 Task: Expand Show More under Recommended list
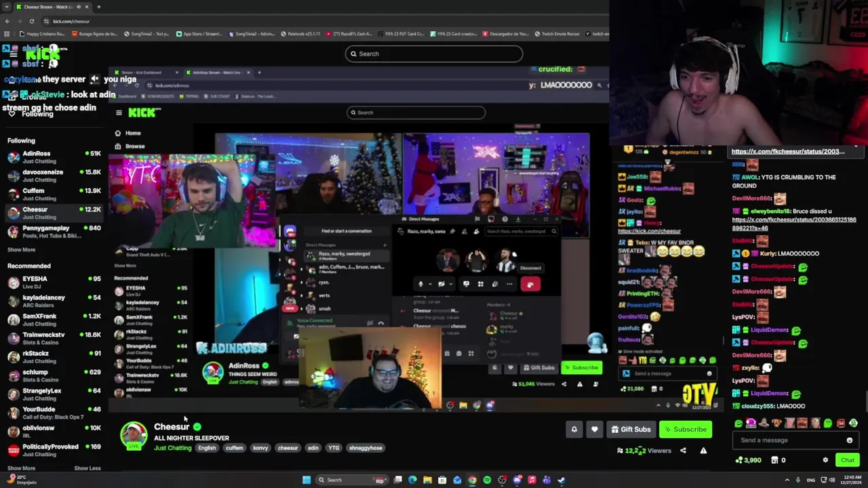point(21,468)
